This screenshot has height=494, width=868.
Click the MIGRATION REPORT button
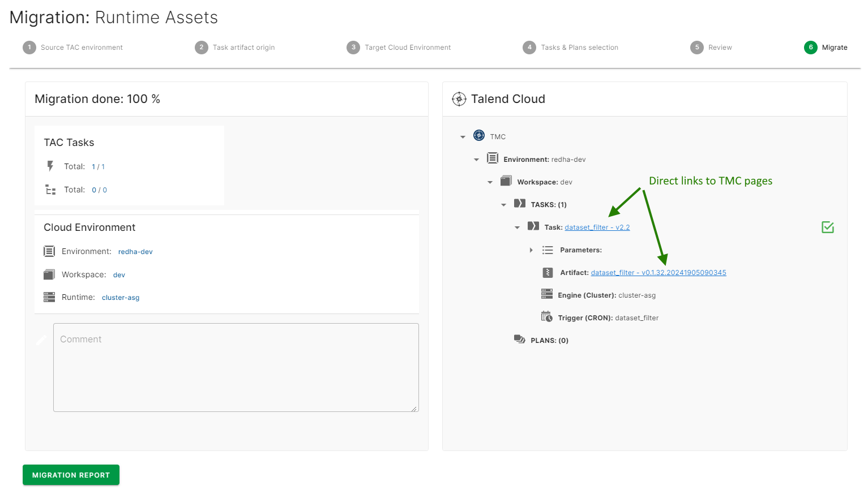pos(71,475)
